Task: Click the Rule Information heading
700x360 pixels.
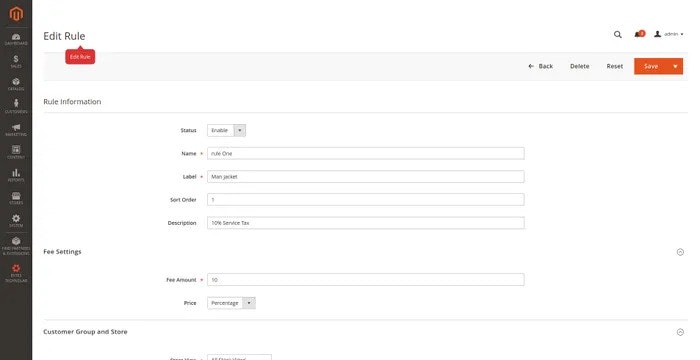Action: coord(72,102)
